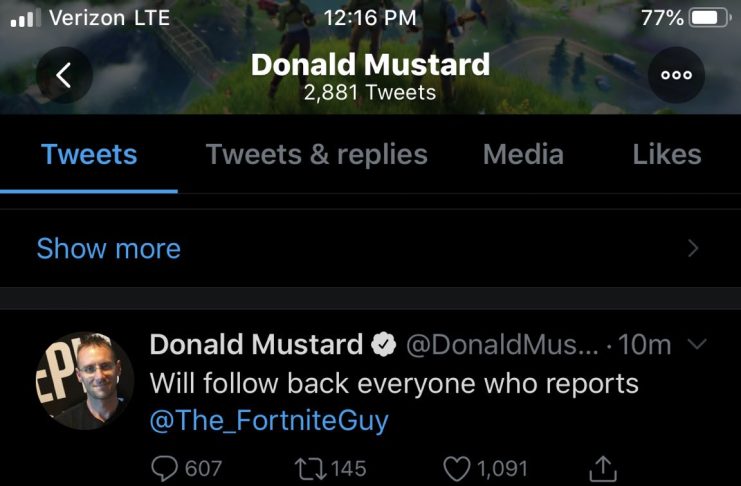
Task: Share the tweet using the upload icon
Action: 603,468
